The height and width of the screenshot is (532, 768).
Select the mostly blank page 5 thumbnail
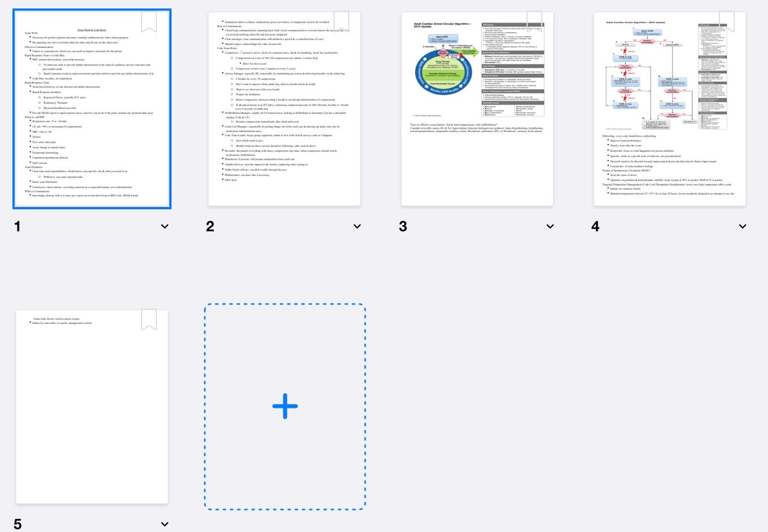coord(92,407)
